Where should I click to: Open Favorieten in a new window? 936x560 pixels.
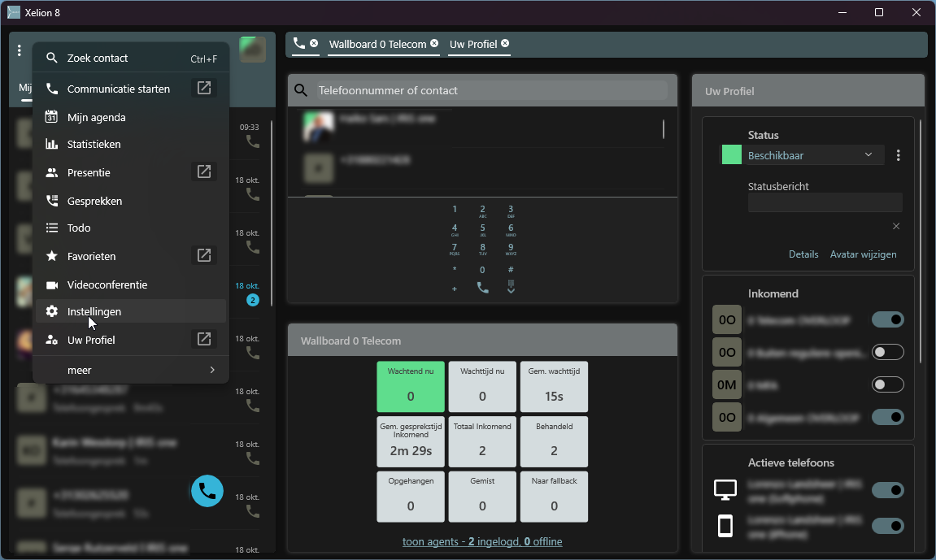coord(204,256)
